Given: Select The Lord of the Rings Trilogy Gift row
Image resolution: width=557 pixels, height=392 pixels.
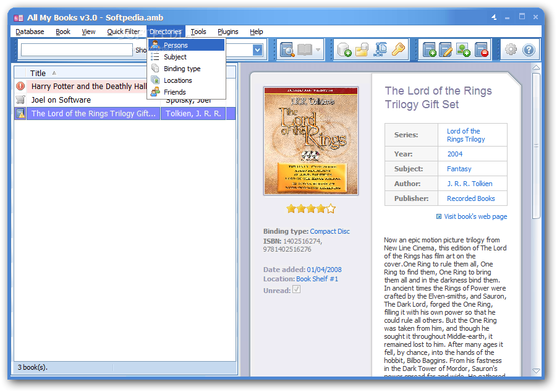Looking at the screenshot, I should coord(125,113).
